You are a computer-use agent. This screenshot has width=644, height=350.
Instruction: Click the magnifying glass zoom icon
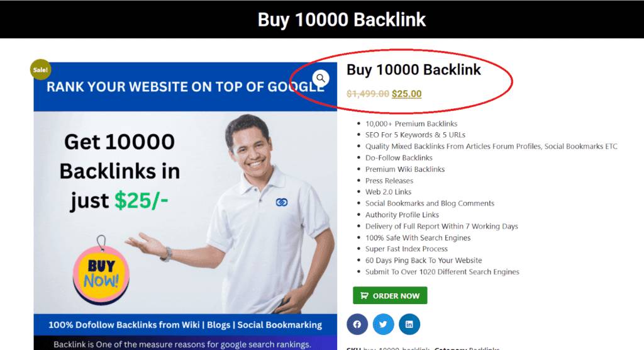pos(320,77)
